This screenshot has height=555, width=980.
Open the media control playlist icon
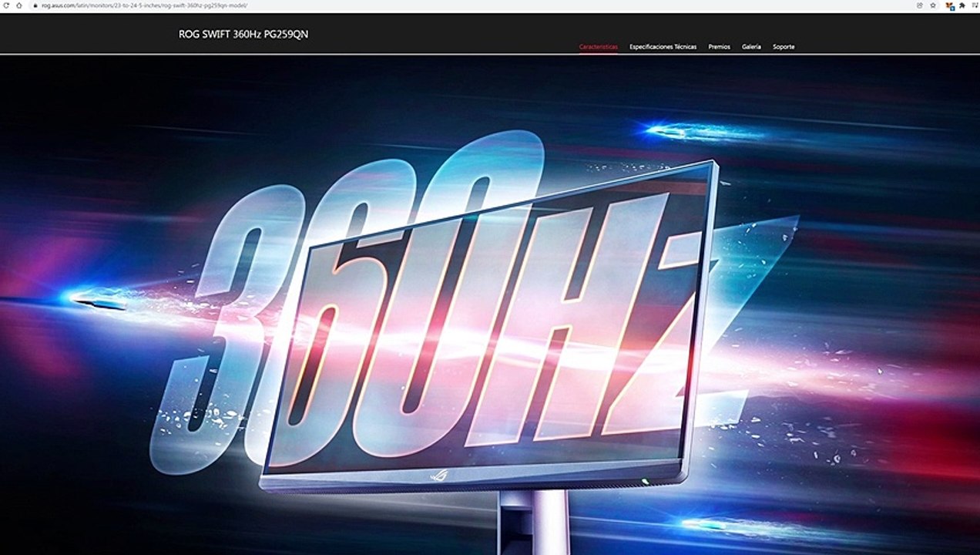click(x=975, y=5)
